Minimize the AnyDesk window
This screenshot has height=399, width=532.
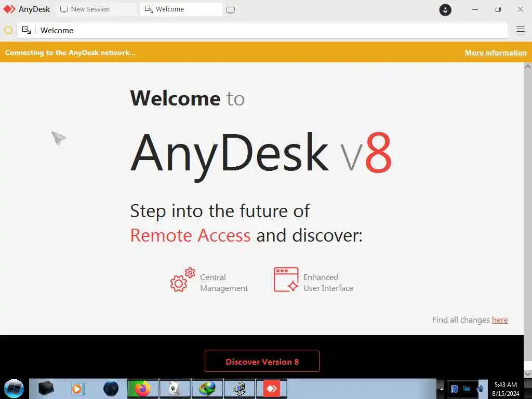[475, 9]
